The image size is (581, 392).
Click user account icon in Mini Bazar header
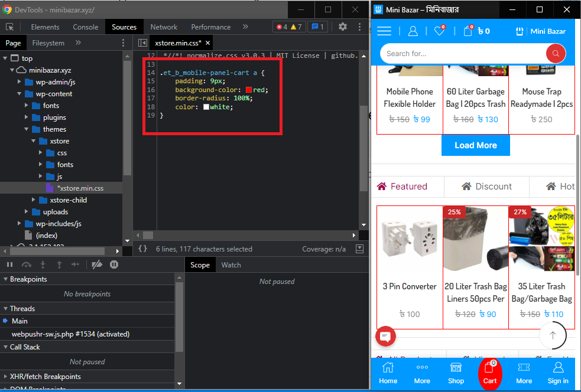[413, 31]
